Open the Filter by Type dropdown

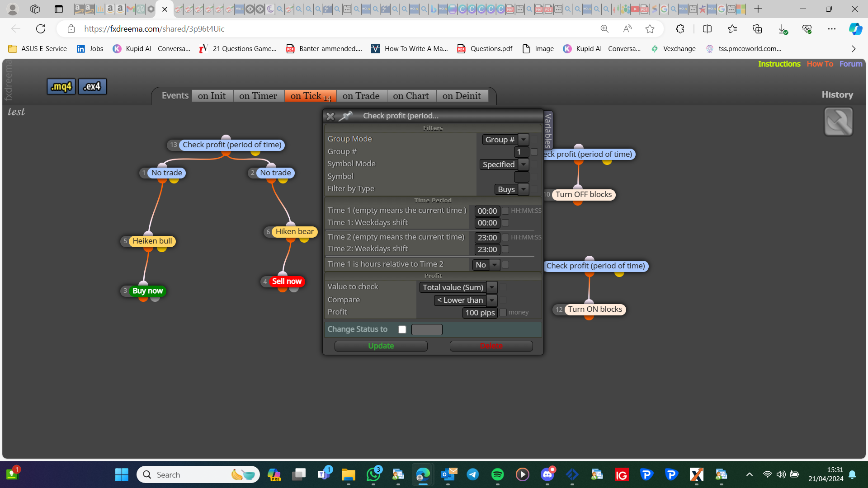pyautogui.click(x=512, y=189)
